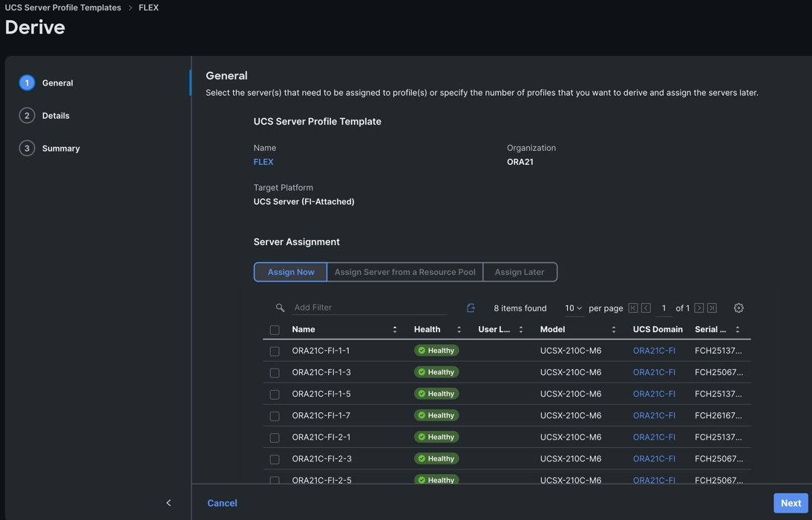
Task: Click Healthy badge for ORA21C-FI-2-1
Action: click(436, 437)
